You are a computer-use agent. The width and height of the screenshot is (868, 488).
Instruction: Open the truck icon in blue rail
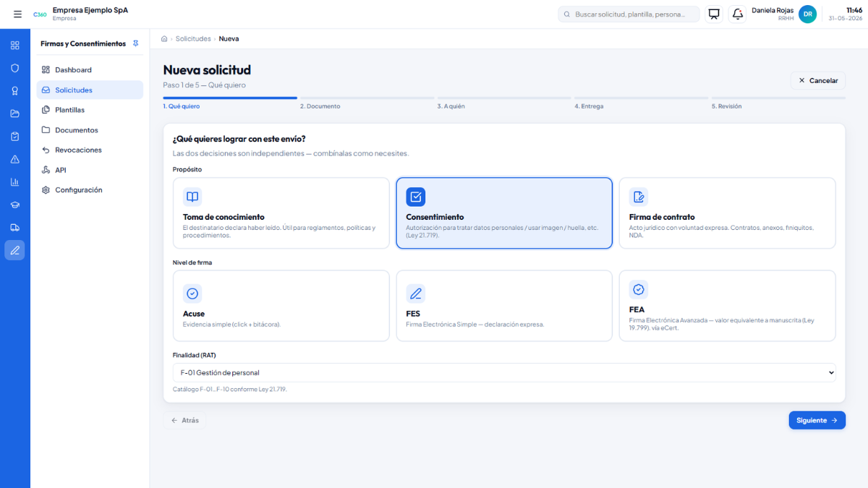[14, 227]
